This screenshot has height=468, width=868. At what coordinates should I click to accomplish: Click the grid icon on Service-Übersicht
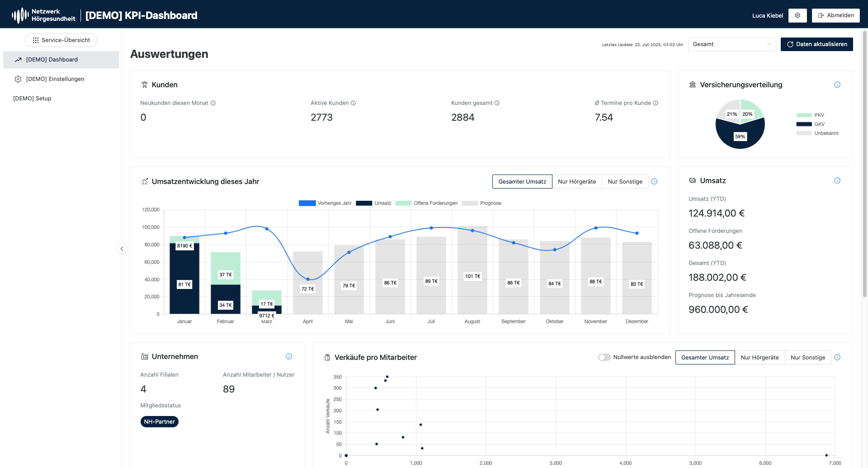coord(36,40)
